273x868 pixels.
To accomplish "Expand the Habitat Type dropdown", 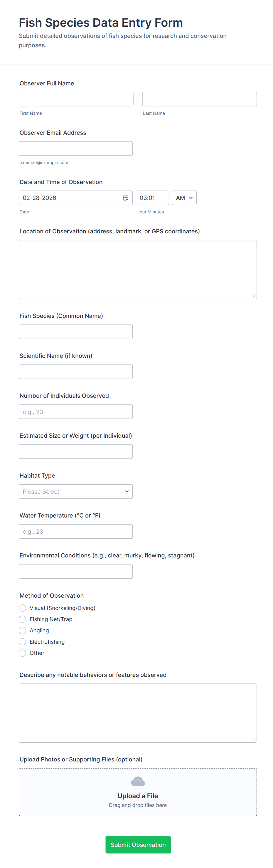I will pyautogui.click(x=76, y=492).
